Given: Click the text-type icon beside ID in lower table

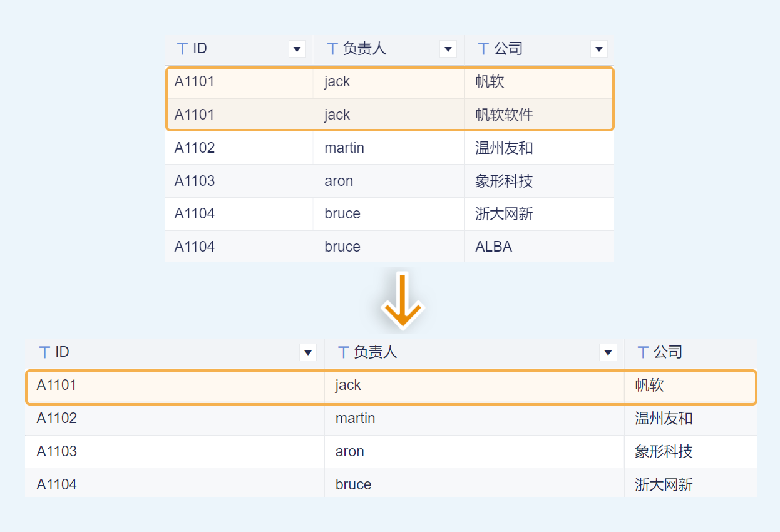Looking at the screenshot, I should click(44, 352).
